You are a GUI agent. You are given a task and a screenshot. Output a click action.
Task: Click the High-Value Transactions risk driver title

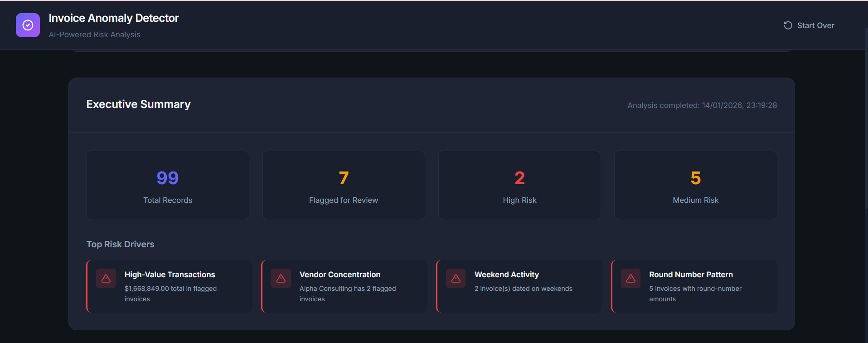170,274
